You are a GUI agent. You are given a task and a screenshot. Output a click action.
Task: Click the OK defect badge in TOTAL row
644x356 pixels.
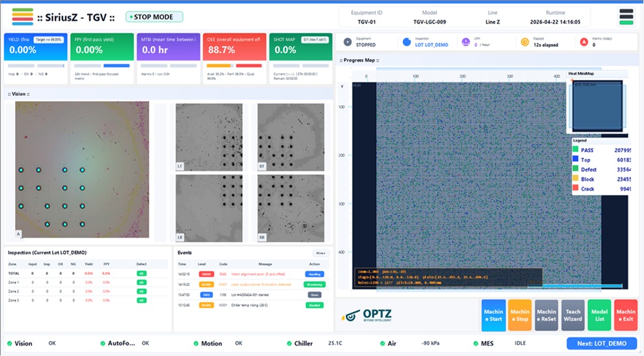[141, 273]
